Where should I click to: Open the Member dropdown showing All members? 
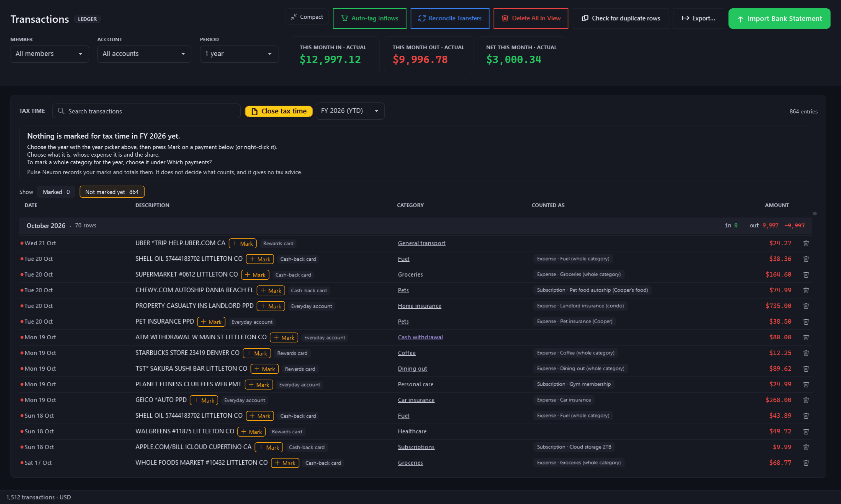point(50,54)
